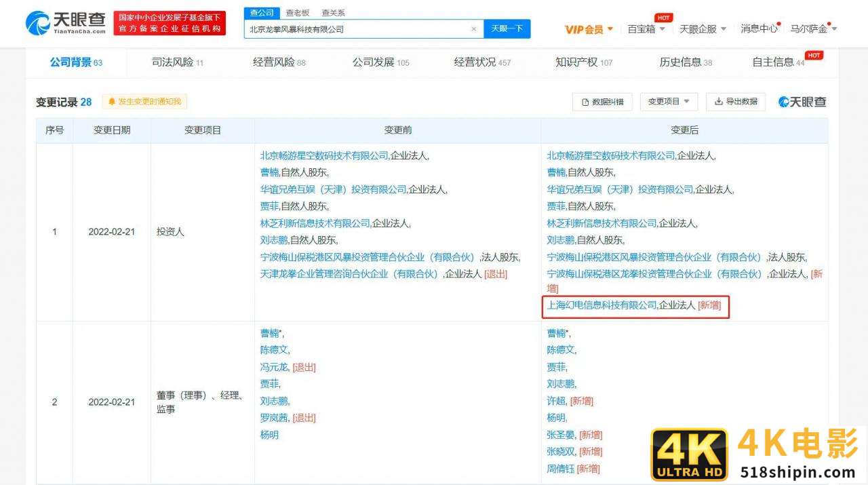
Task: Click the 2022-02-21 date in row 1
Action: pos(112,232)
